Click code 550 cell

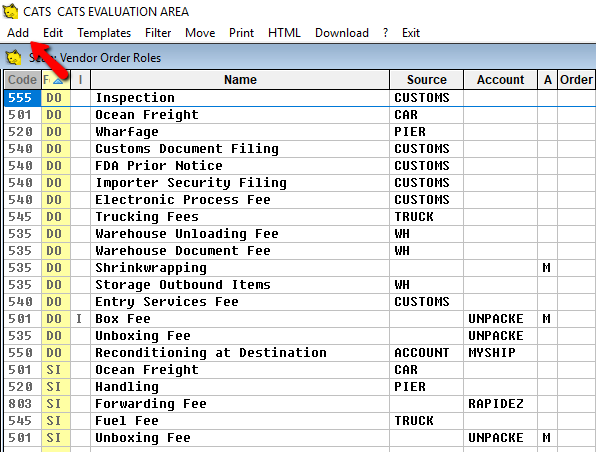click(x=22, y=353)
